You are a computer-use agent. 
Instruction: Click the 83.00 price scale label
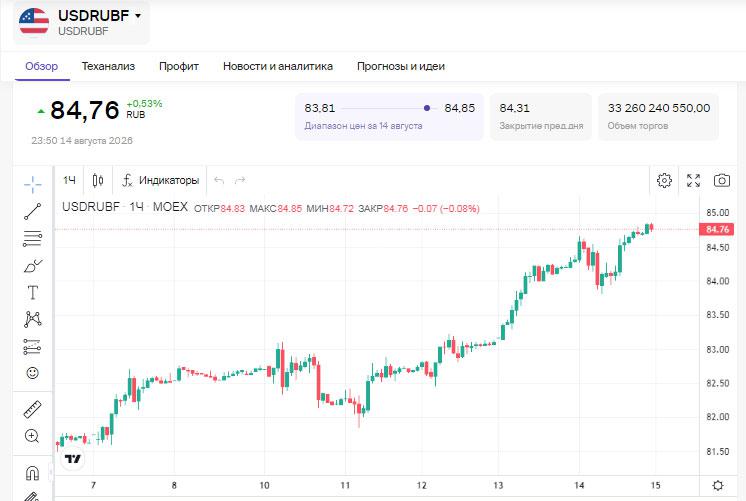[717, 350]
